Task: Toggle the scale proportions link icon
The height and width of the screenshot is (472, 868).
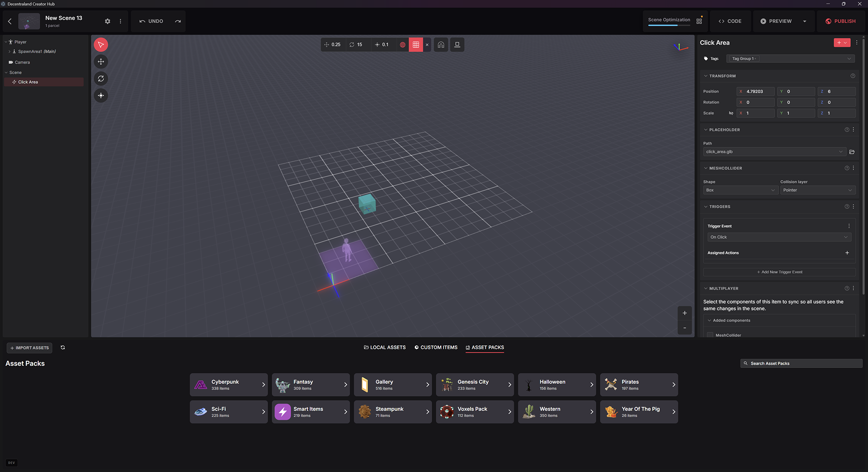Action: click(731, 113)
